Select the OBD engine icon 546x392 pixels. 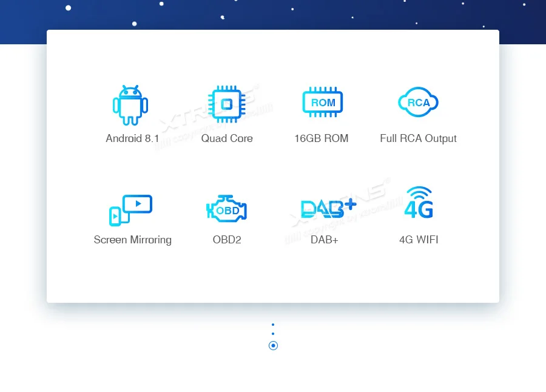(226, 209)
